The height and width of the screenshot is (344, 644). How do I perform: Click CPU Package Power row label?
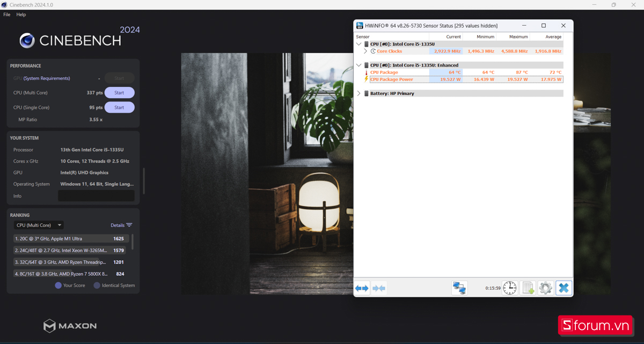coord(392,79)
